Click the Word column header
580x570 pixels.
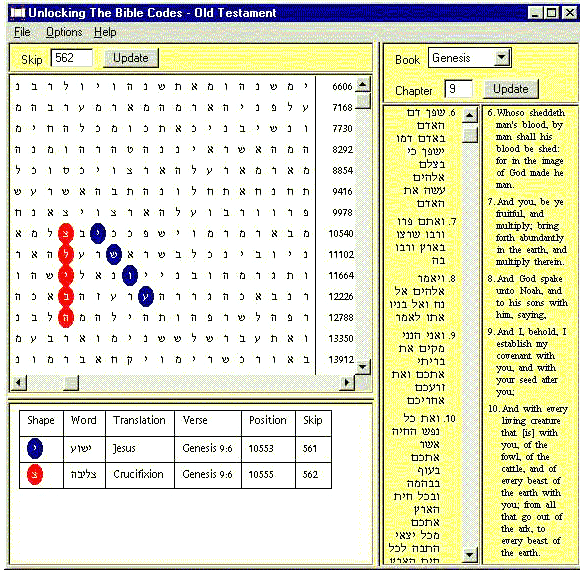(84, 420)
